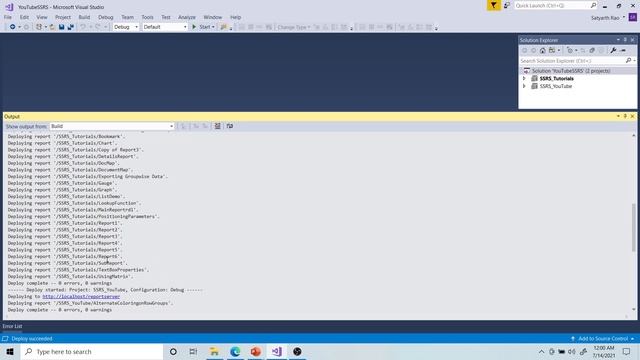This screenshot has height=360, width=640.
Task: Click Solution Explorer Pending Changes Filter icon
Action: point(570,50)
